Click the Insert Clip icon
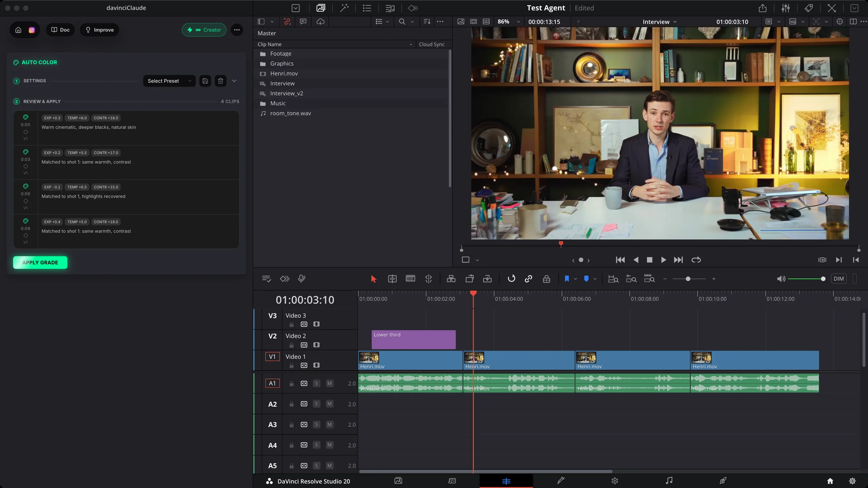Image resolution: width=868 pixels, height=488 pixels. [451, 279]
